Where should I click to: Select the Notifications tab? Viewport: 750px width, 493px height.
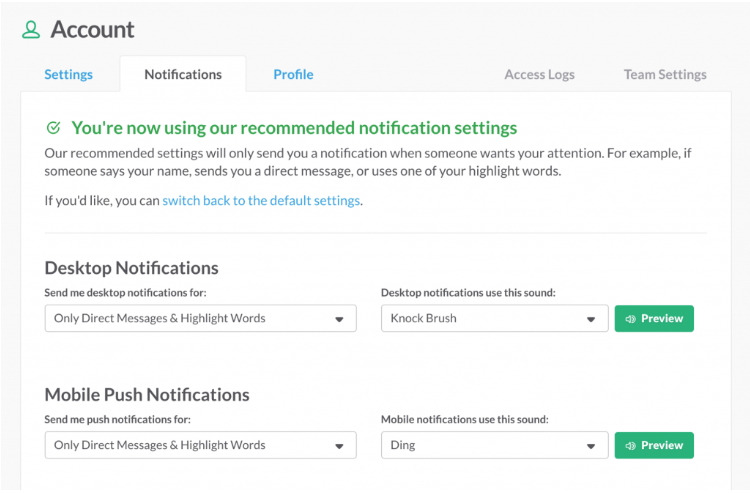(x=183, y=74)
